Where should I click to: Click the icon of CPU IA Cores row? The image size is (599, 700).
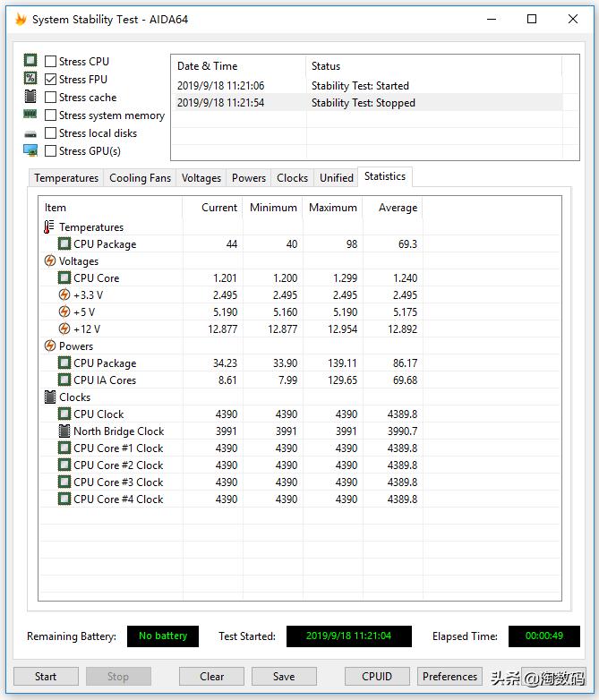click(64, 380)
